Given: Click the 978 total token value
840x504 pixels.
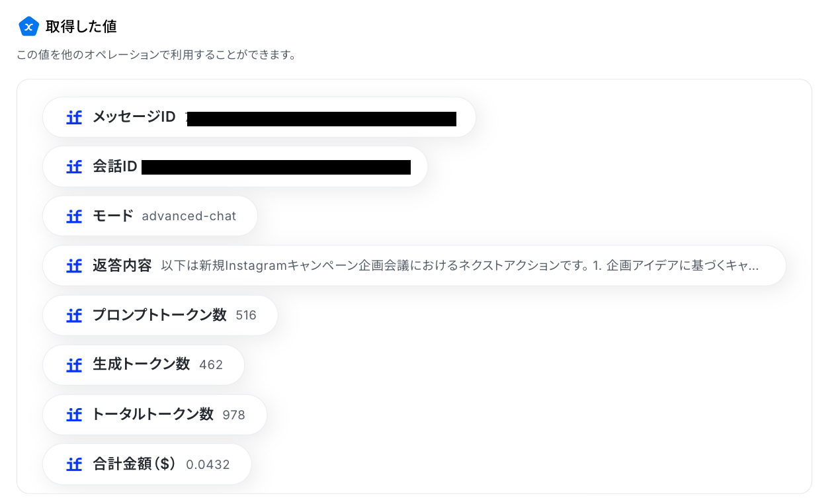Looking at the screenshot, I should coord(233,415).
